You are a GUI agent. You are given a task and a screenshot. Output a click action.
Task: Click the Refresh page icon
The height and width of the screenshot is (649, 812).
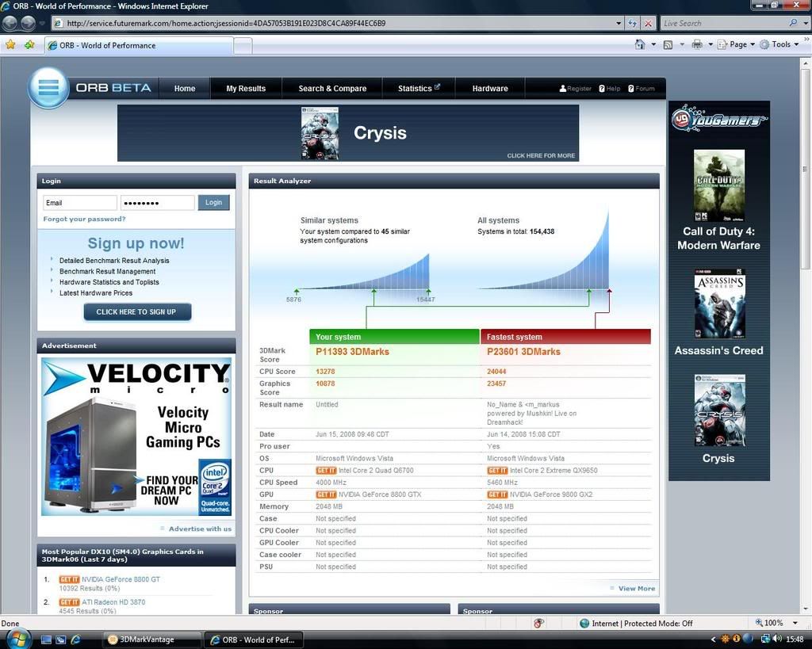(x=632, y=23)
